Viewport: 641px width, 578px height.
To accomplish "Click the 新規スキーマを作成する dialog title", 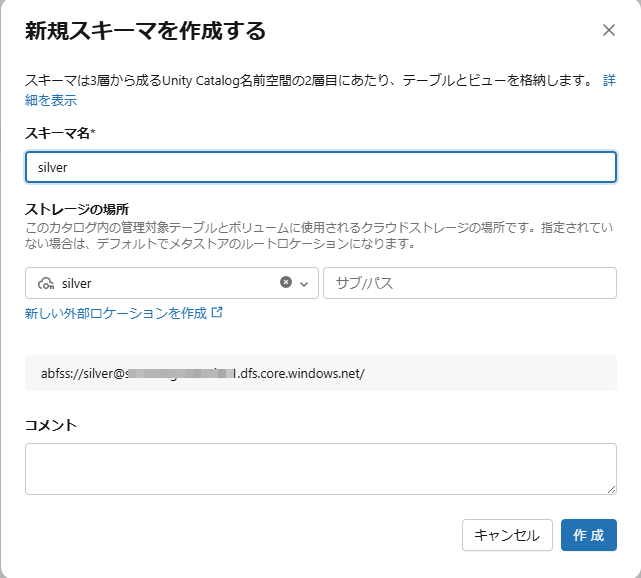I will pos(146,31).
